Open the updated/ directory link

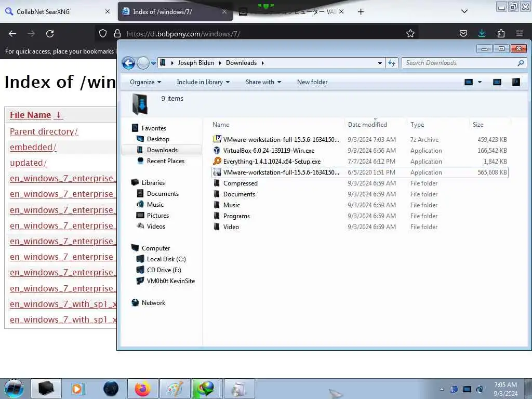(x=28, y=163)
